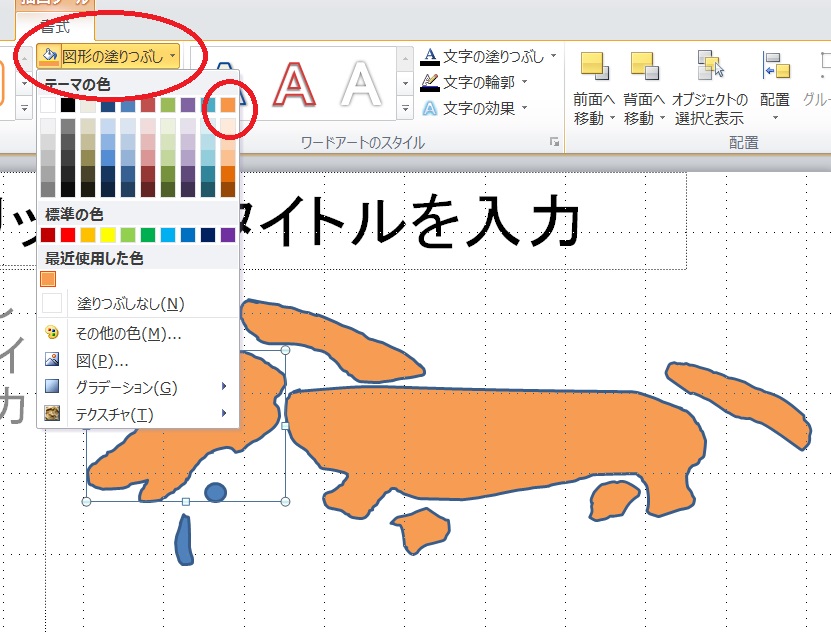Expand テクスチャ submenu arrow

(x=224, y=413)
